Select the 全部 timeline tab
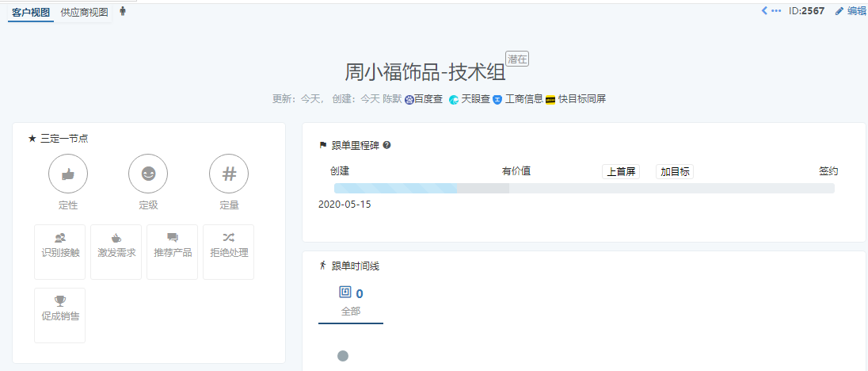This screenshot has height=371, width=868. pyautogui.click(x=351, y=302)
